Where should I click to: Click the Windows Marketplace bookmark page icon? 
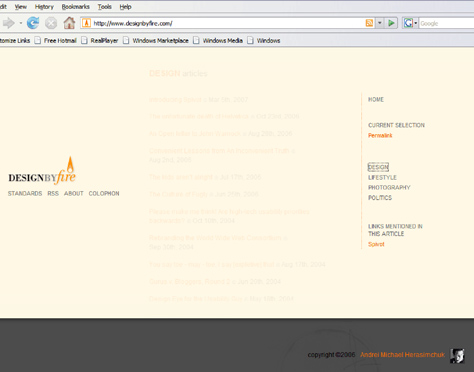126,40
